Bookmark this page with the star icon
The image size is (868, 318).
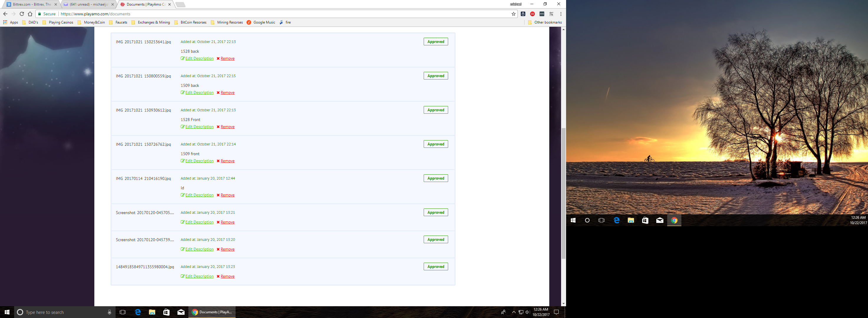click(x=514, y=14)
